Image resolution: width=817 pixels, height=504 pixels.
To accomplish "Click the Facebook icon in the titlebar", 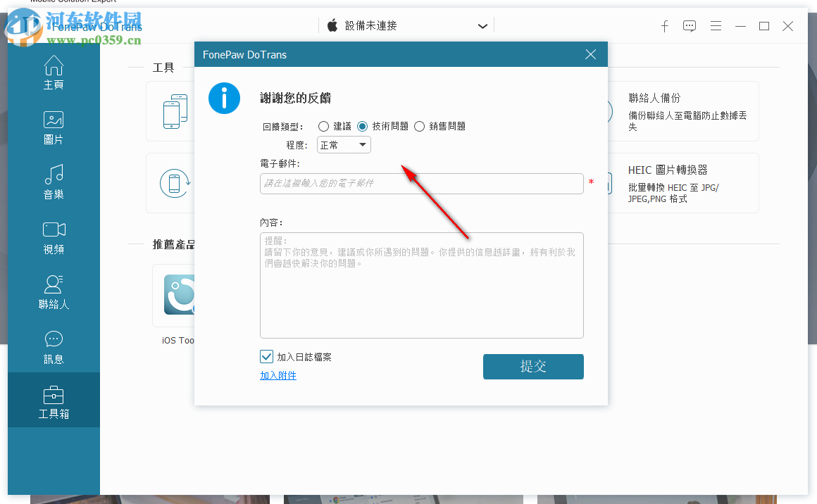I will pyautogui.click(x=664, y=26).
